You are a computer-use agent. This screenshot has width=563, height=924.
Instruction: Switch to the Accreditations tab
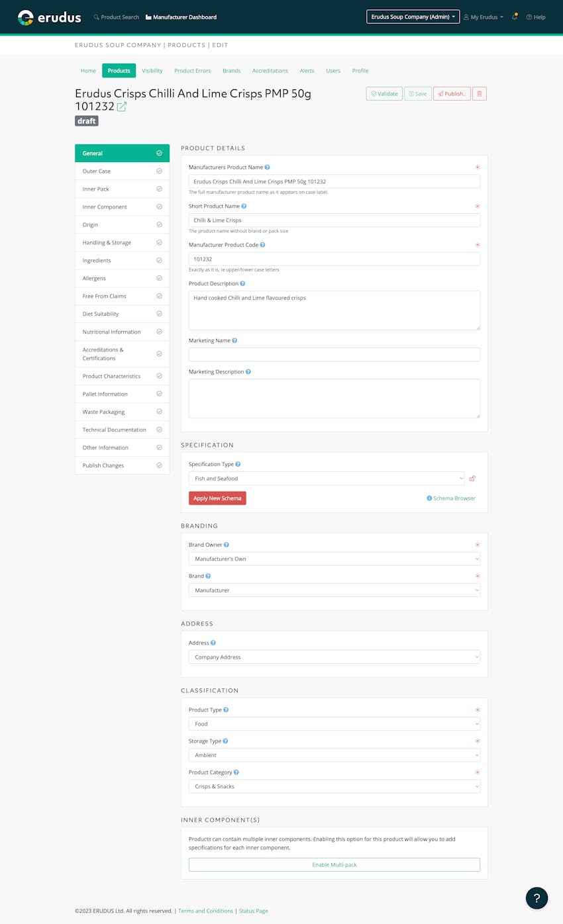(x=270, y=71)
